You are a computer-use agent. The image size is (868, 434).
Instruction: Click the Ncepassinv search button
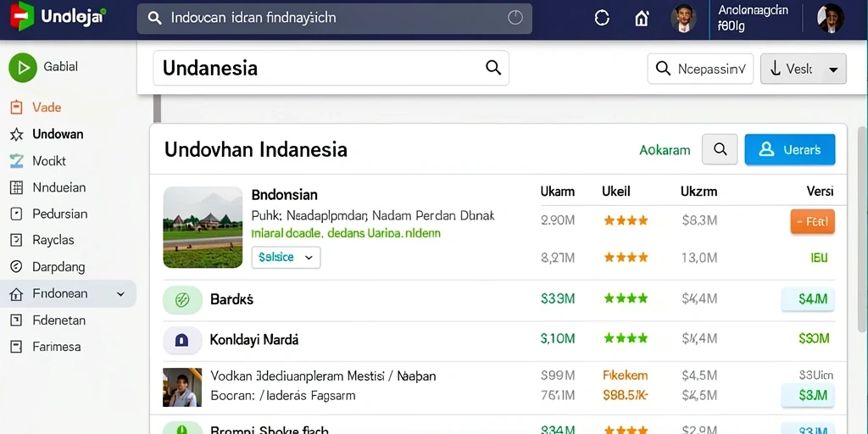[x=700, y=69]
